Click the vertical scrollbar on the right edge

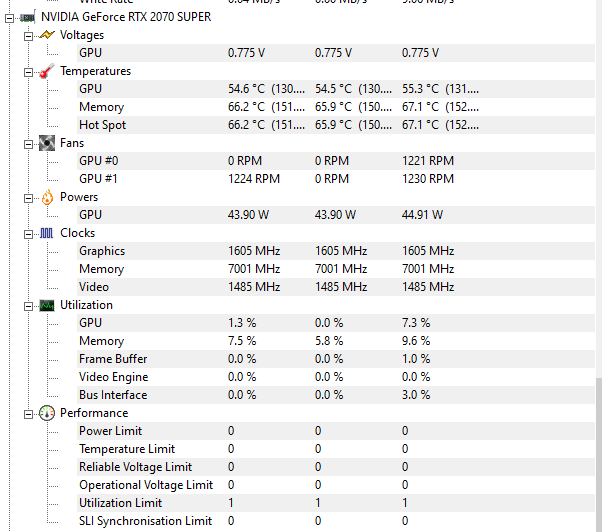[599, 455]
